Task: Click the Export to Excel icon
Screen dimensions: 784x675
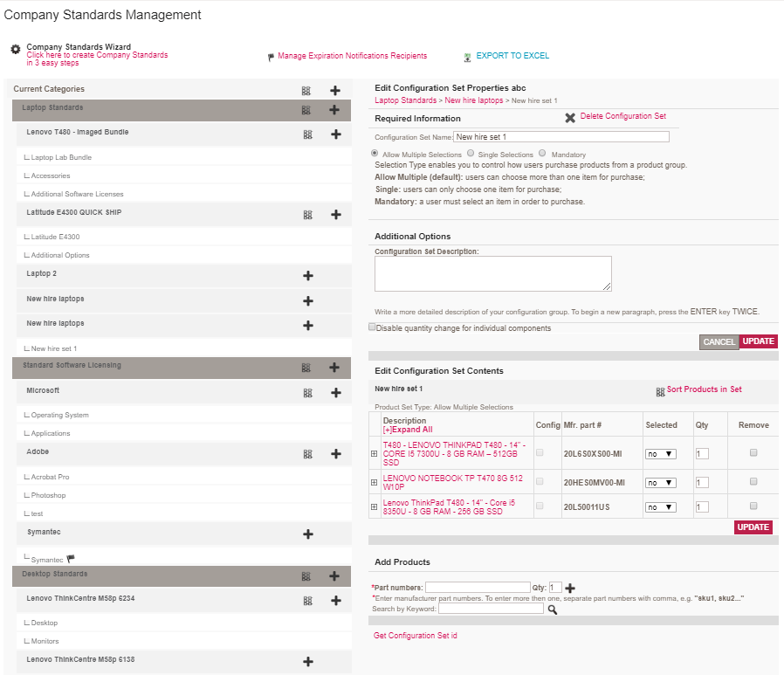Action: pyautogui.click(x=468, y=57)
